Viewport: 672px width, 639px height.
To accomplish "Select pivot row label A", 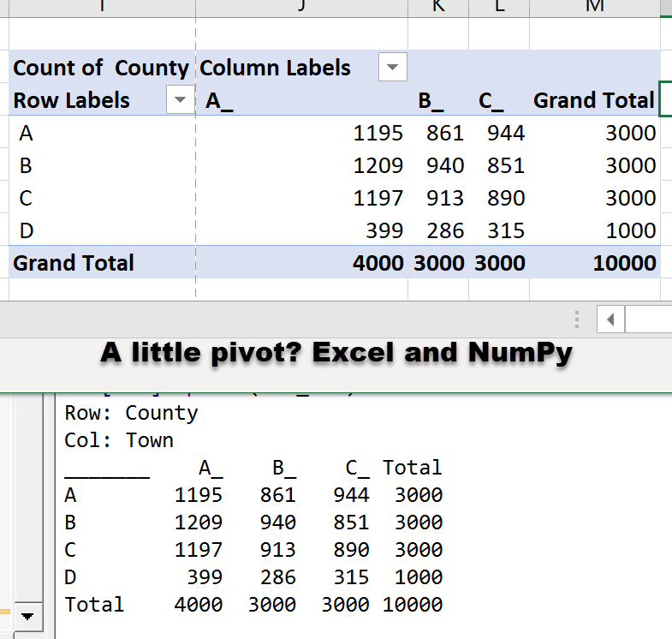I will pyautogui.click(x=102, y=133).
